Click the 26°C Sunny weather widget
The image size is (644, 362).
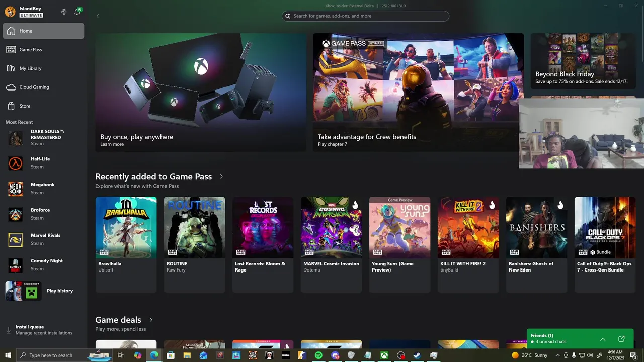[529, 355]
